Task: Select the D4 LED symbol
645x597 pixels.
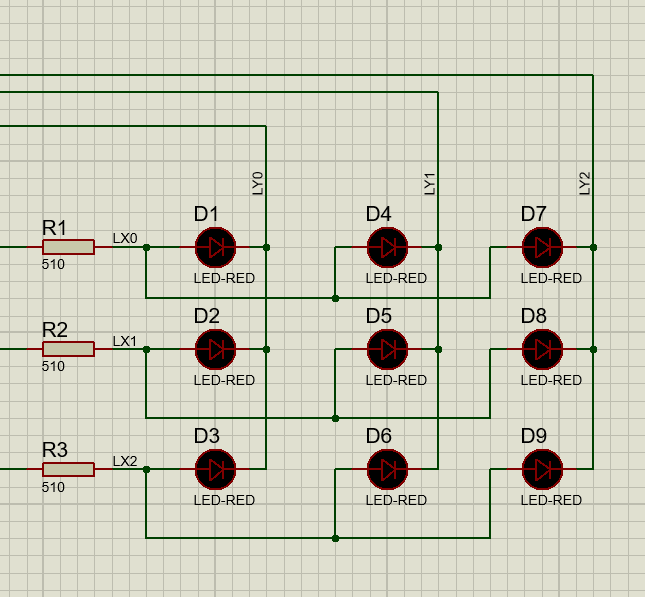Action: [x=387, y=247]
